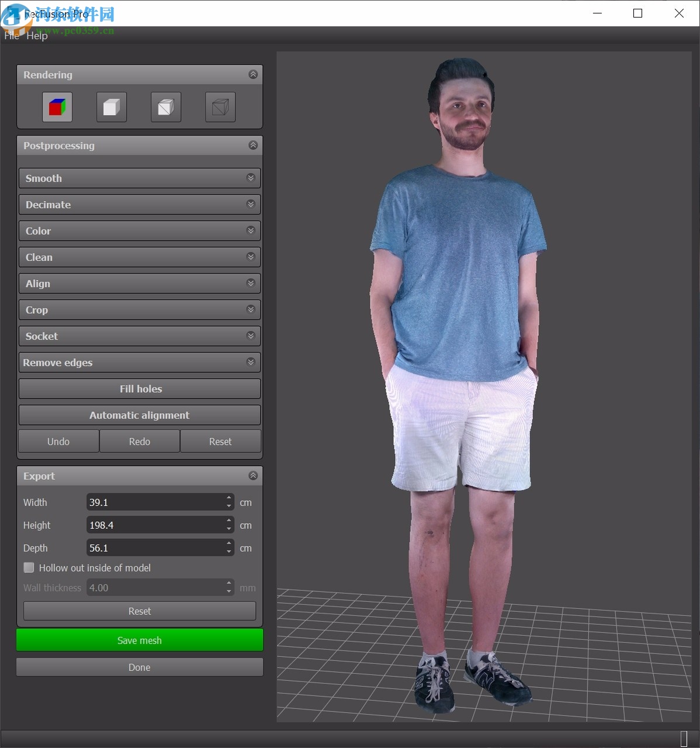Screen dimensions: 700x748
Task: Open the Help menu
Action: 37,36
